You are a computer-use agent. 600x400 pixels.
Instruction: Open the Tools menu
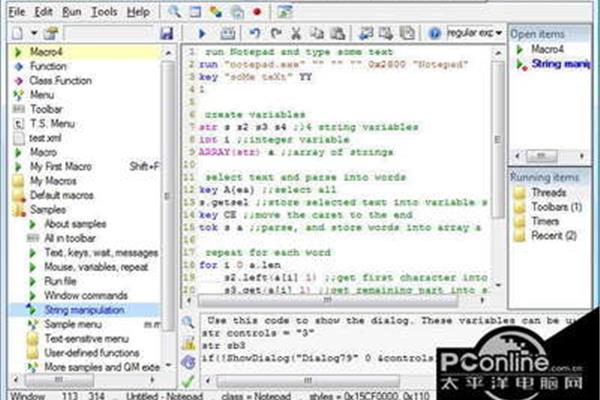click(x=104, y=12)
